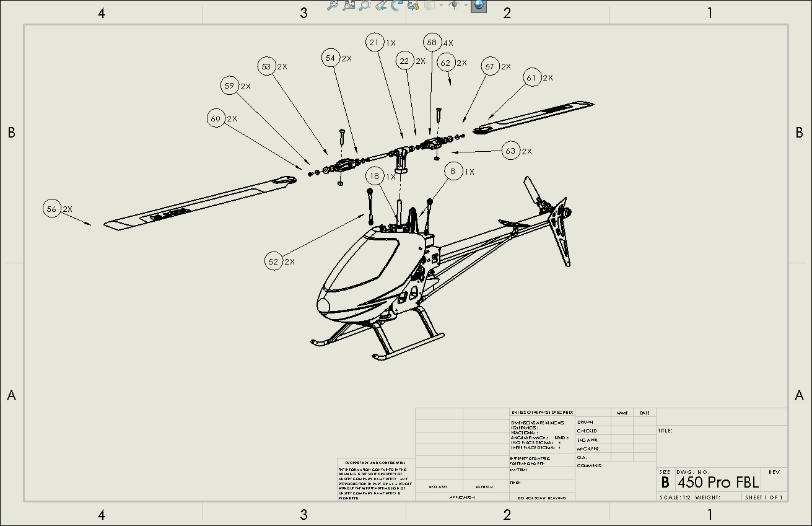Select balloon 21 at top center

coord(374,43)
